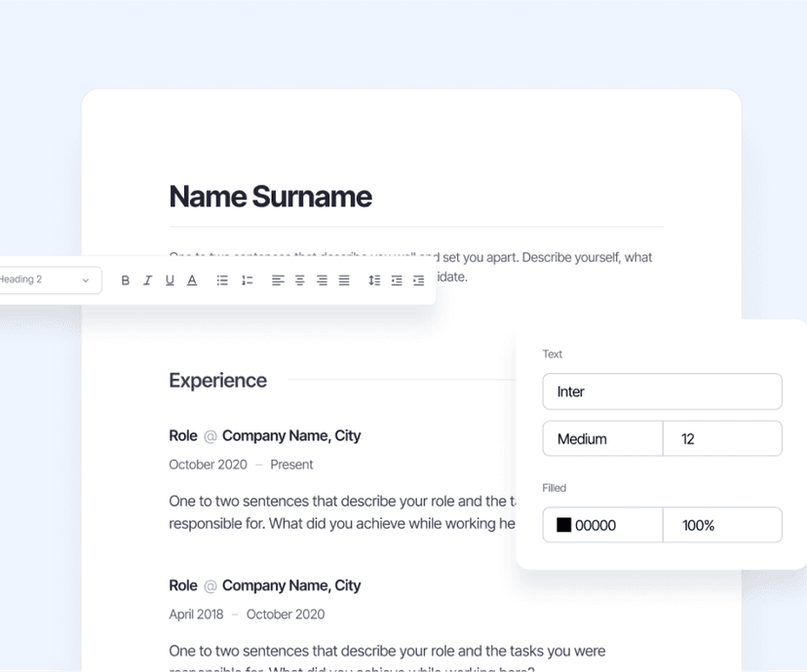Decrease the text indentation
Viewport: 807px width, 672px height.
(x=396, y=280)
